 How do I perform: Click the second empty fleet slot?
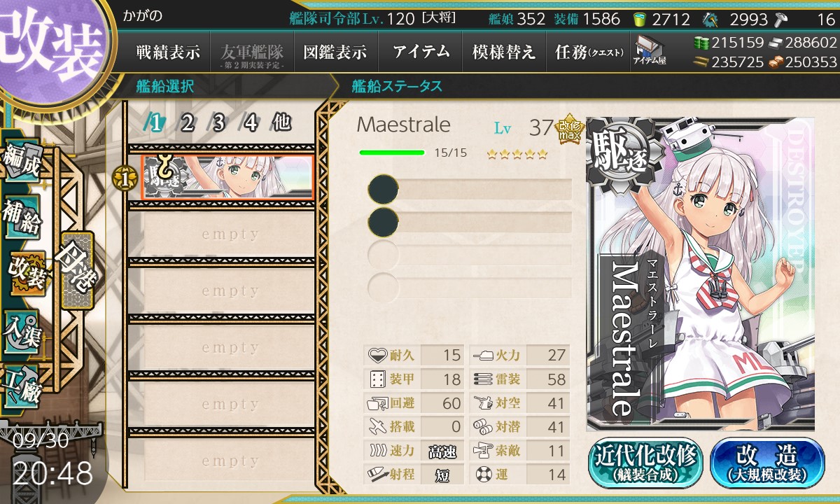click(230, 291)
